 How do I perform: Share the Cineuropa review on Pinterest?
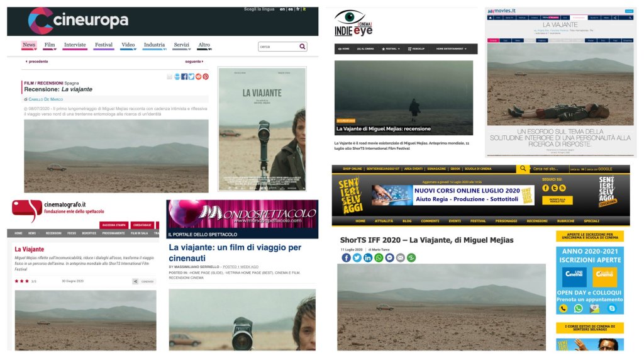tap(206, 77)
